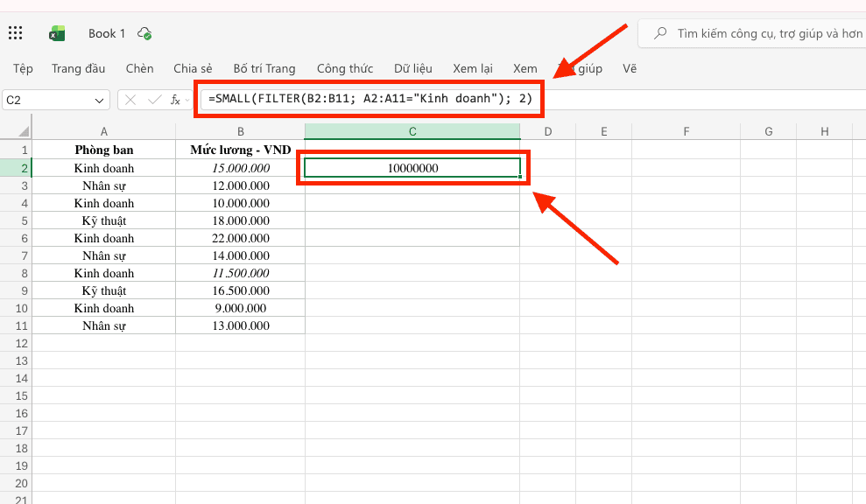Select column A header
The height and width of the screenshot is (504, 866).
(104, 131)
